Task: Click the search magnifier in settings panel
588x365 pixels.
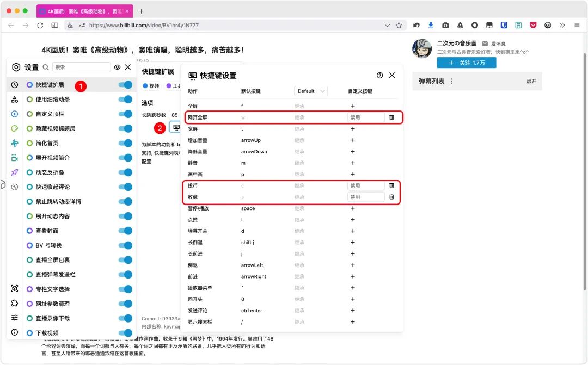Action: (46, 67)
